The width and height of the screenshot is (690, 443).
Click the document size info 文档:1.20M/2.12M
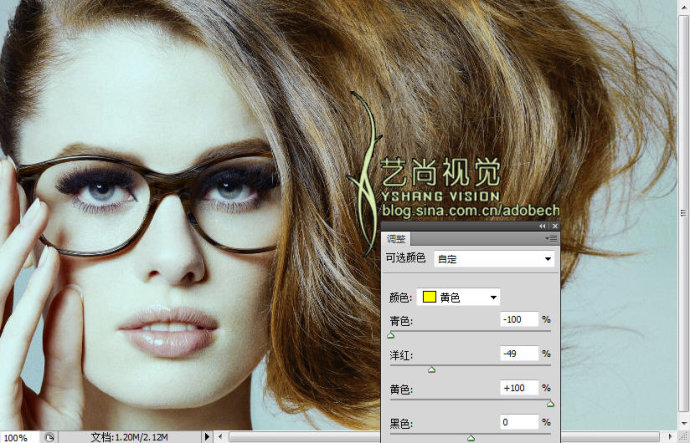pos(129,437)
